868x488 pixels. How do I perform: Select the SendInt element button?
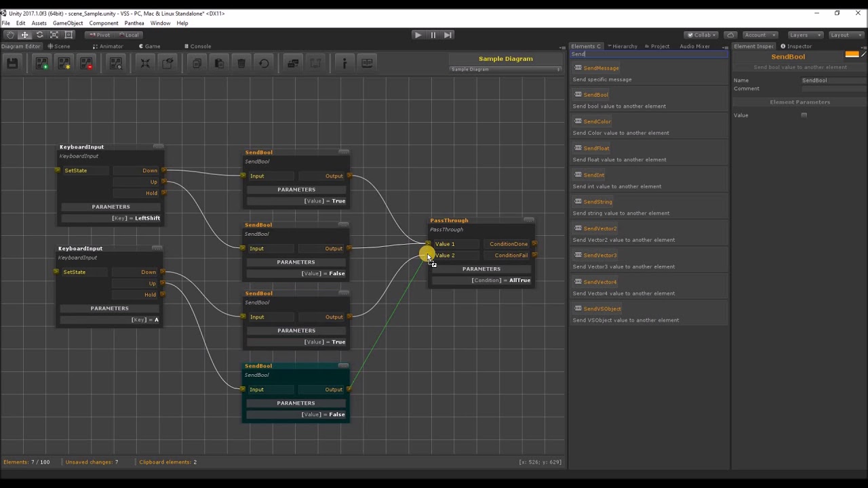589,175
